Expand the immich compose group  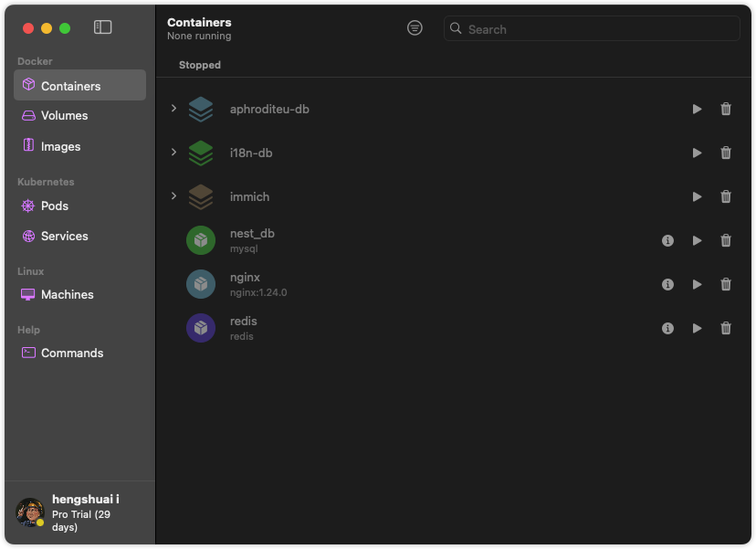173,195
